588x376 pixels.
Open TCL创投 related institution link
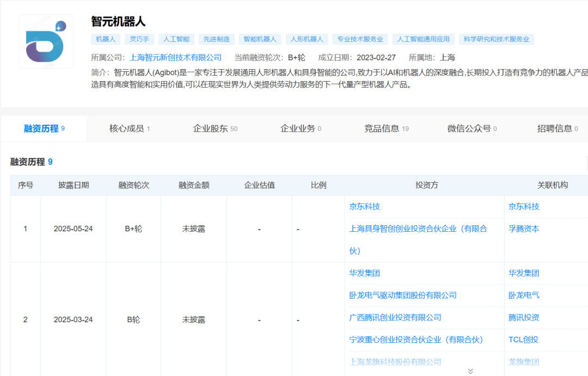[524, 340]
